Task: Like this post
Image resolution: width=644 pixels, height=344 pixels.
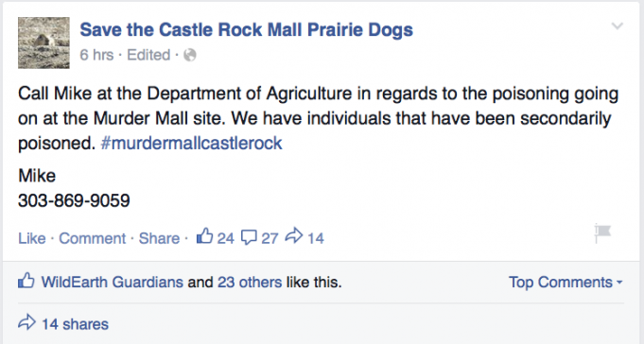Action: 31,238
